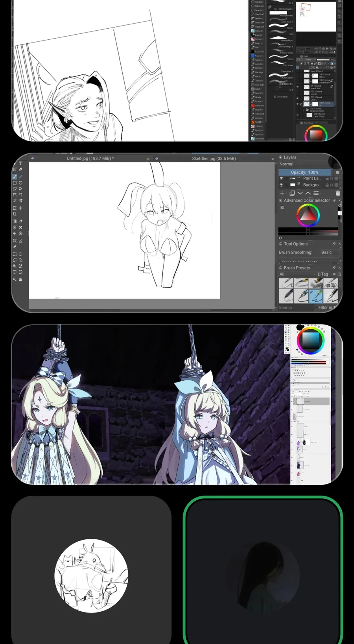Adjust the Krita layer Opacity slider
The width and height of the screenshot is (354, 644).
click(x=305, y=172)
